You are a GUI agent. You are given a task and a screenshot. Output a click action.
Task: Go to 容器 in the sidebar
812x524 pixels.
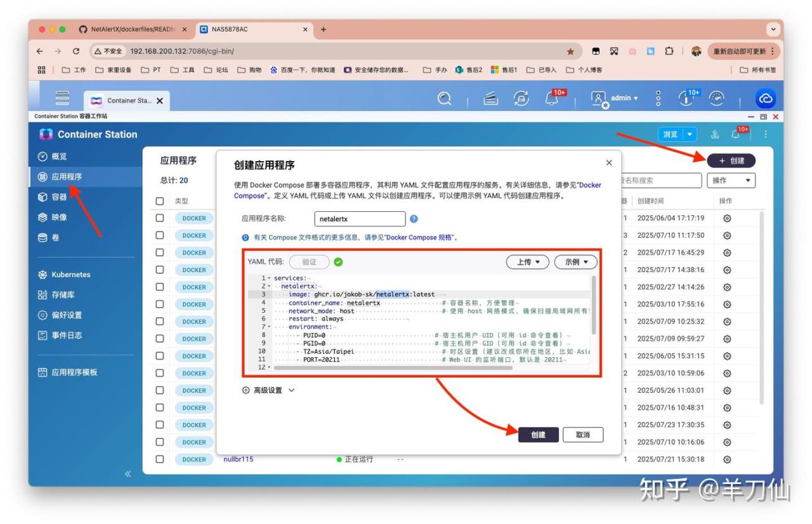pyautogui.click(x=59, y=197)
